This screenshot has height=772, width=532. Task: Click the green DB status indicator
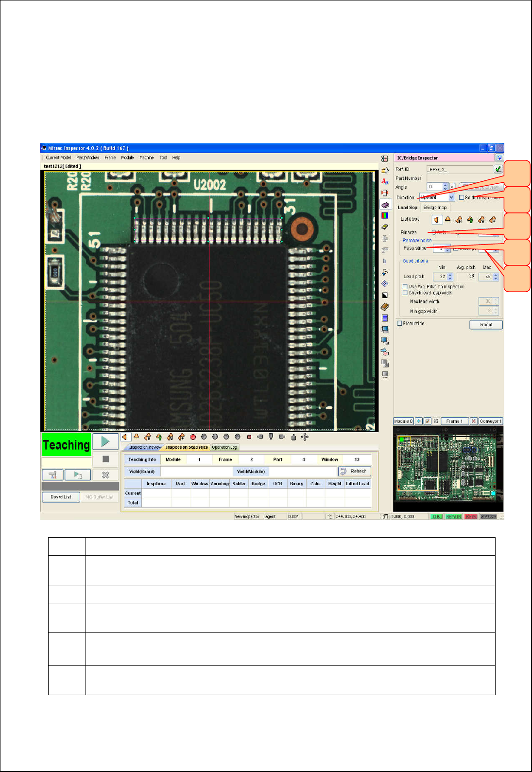tap(436, 517)
